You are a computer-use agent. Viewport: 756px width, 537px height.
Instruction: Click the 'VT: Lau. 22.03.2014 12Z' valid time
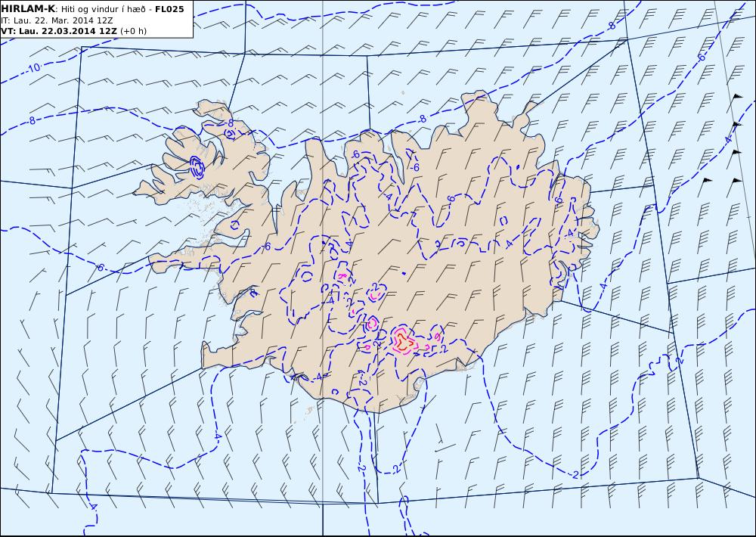pos(59,31)
